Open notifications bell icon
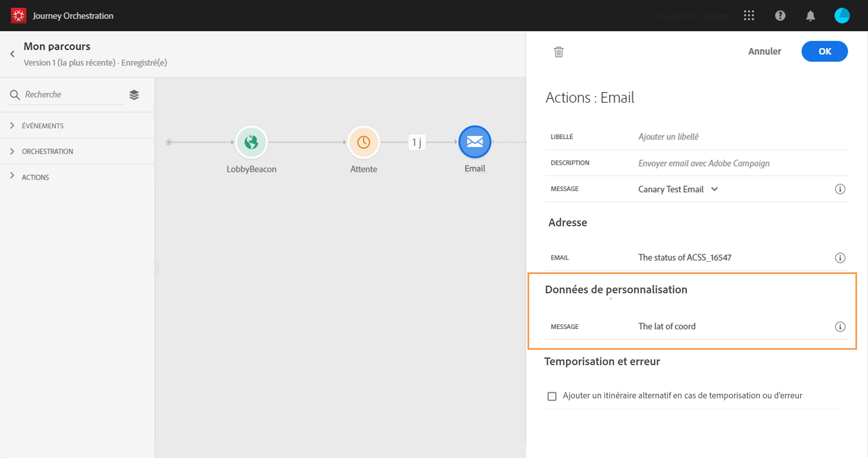This screenshot has height=458, width=868. (x=810, y=16)
